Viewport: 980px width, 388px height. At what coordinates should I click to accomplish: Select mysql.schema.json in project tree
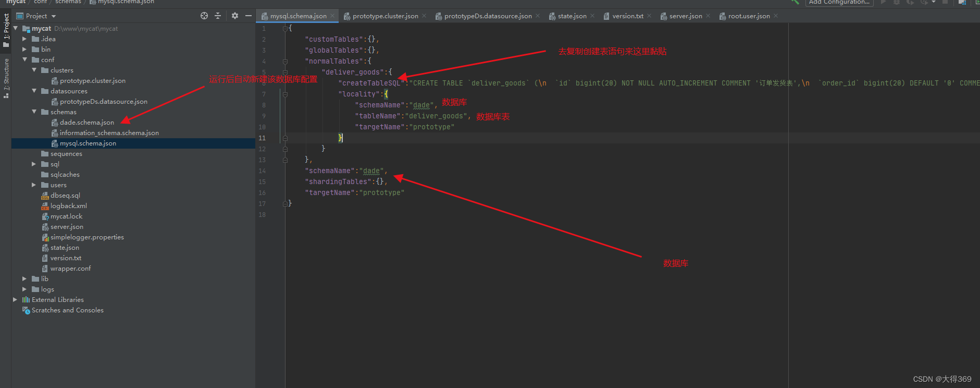(x=88, y=143)
